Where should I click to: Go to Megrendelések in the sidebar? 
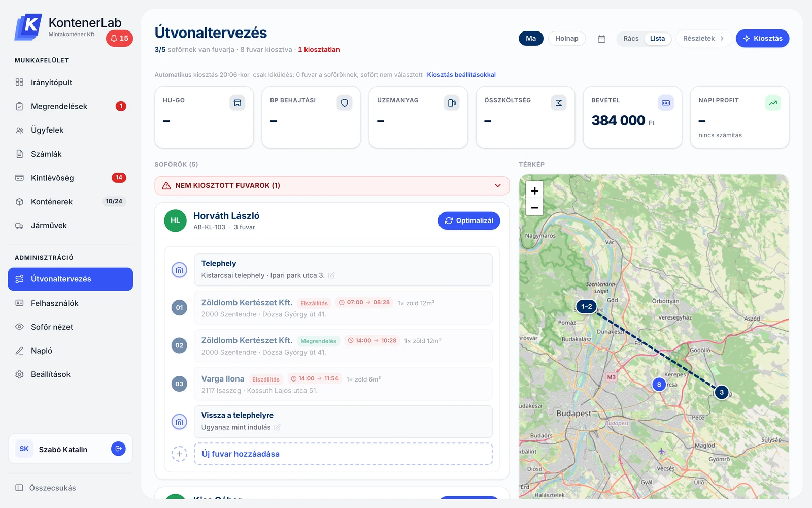pyautogui.click(x=71, y=106)
